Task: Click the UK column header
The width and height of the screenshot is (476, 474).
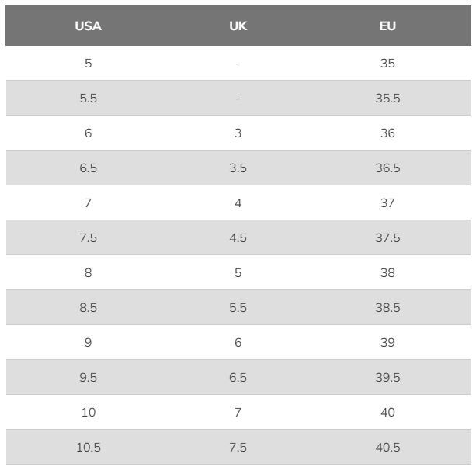Action: click(x=238, y=26)
